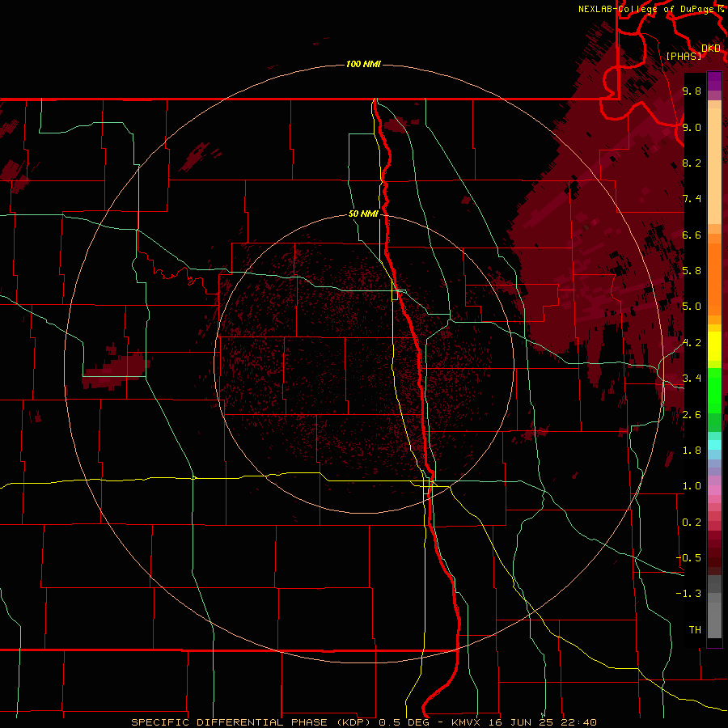
Task: Click the 1.0 legend value
Action: click(x=692, y=486)
